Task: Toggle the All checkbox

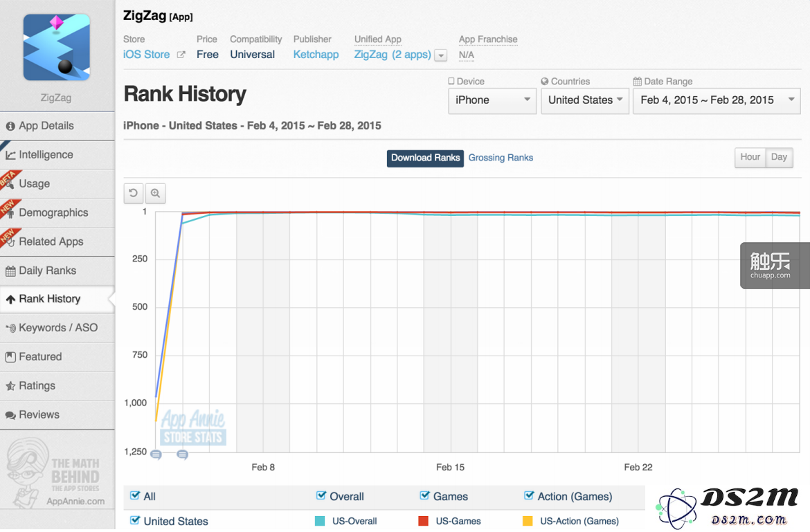Action: coord(135,496)
